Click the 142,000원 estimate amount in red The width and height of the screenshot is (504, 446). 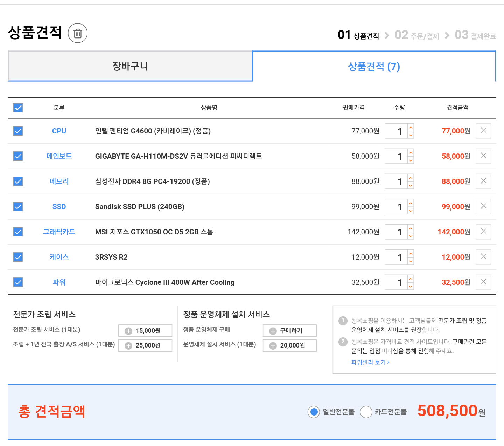tap(454, 232)
